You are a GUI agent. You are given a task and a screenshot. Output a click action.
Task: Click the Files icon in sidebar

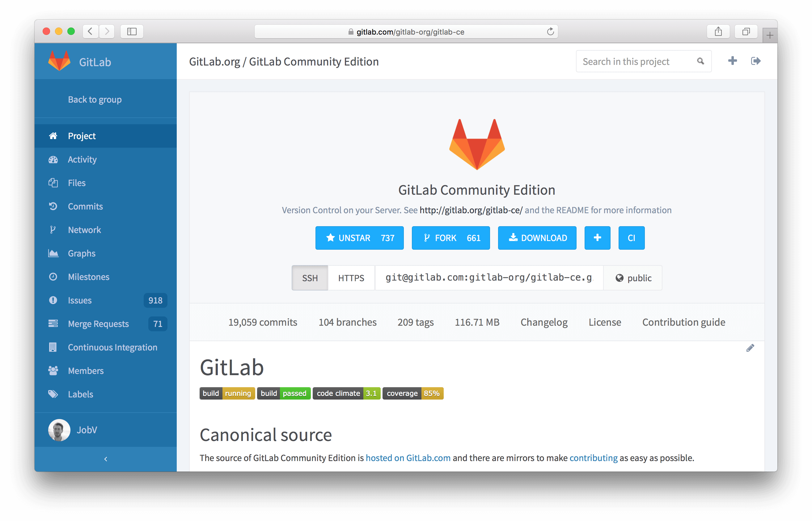coord(53,183)
